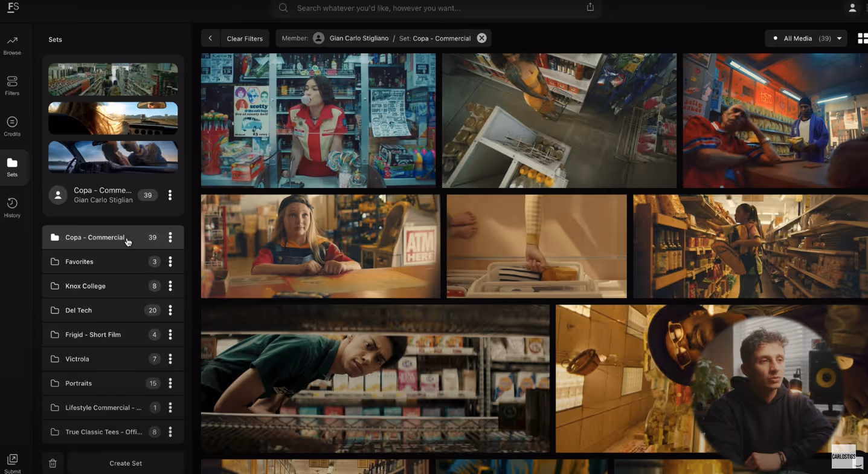
Task: Click the member avatar icon in filter chip
Action: [x=318, y=38]
